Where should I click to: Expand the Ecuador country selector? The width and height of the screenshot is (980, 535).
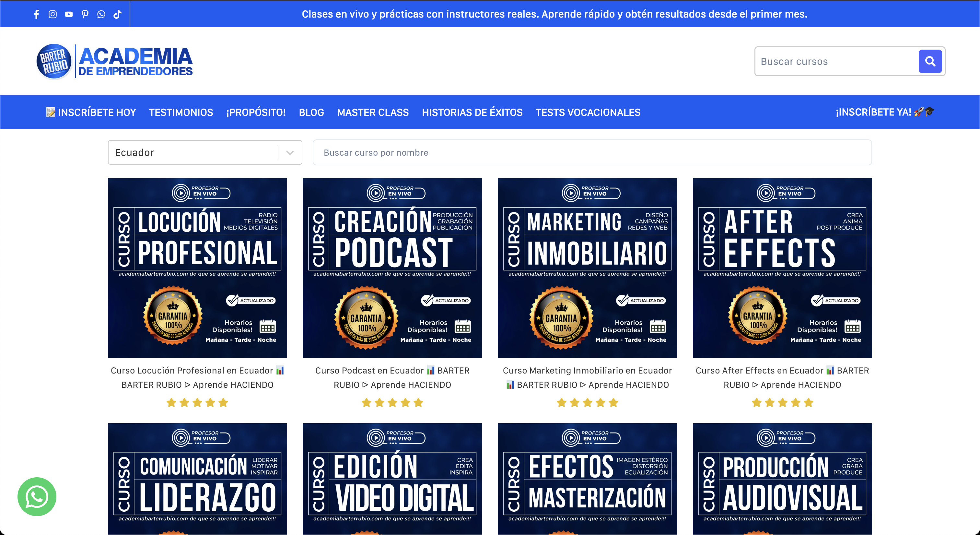190,152
